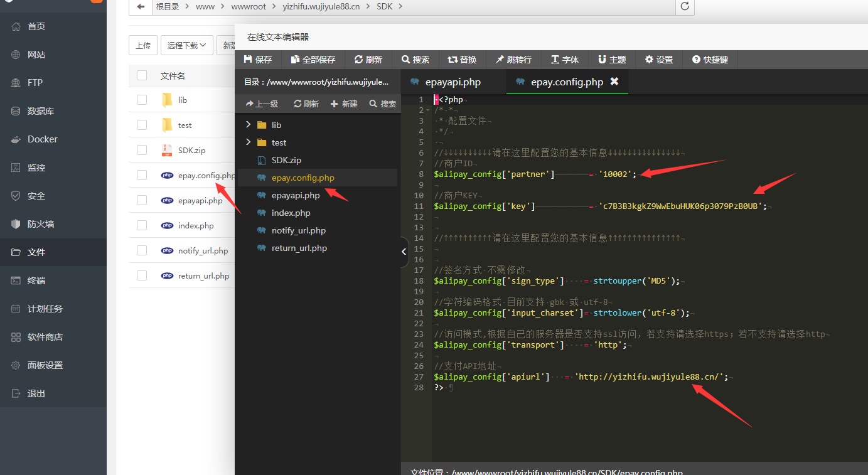Click back arrow in file path bar
The width and height of the screenshot is (868, 475).
(141, 6)
